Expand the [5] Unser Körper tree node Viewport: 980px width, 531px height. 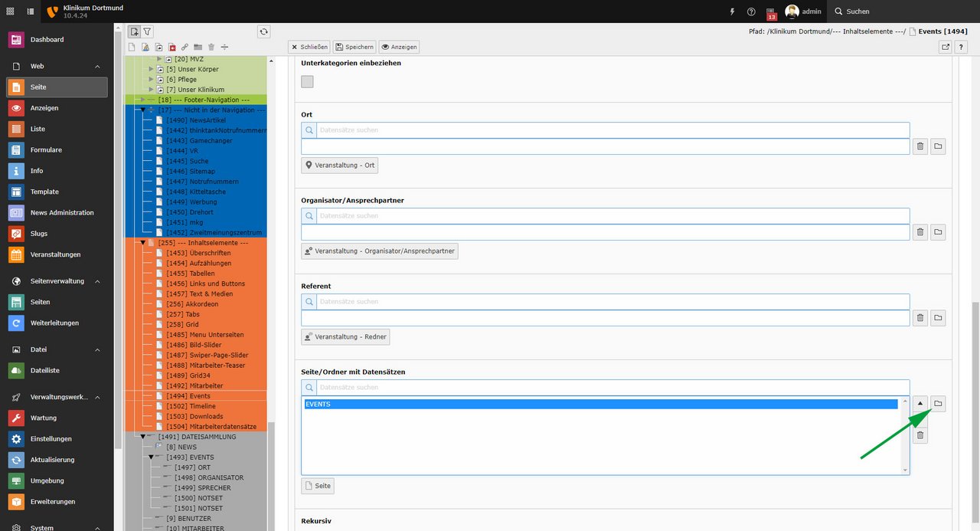(x=151, y=69)
